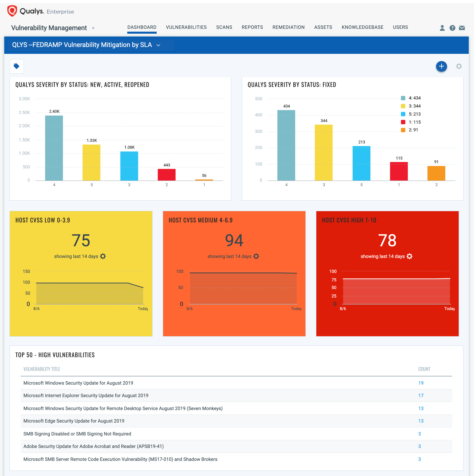Image resolution: width=474 pixels, height=476 pixels.
Task: Click legend swatch for severity 2: 91
Action: [x=403, y=130]
